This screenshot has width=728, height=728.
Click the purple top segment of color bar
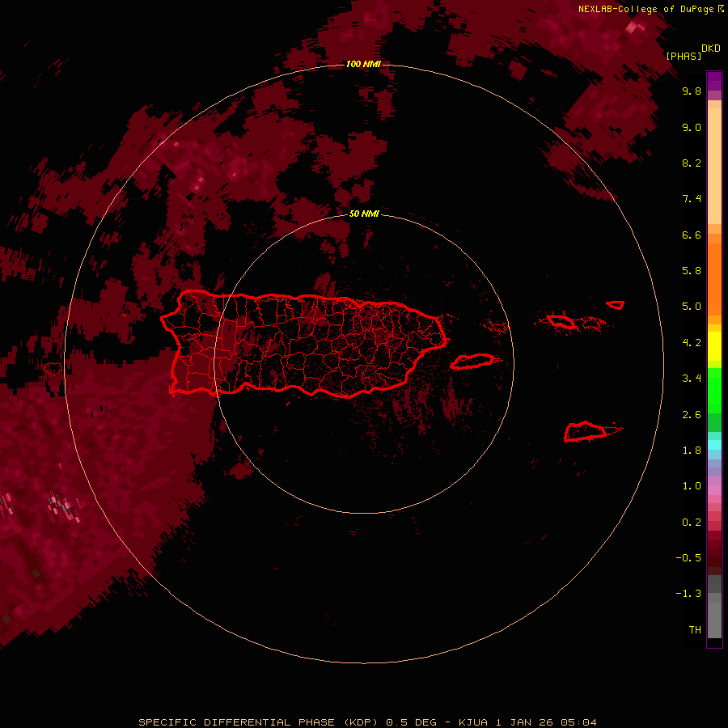click(714, 81)
